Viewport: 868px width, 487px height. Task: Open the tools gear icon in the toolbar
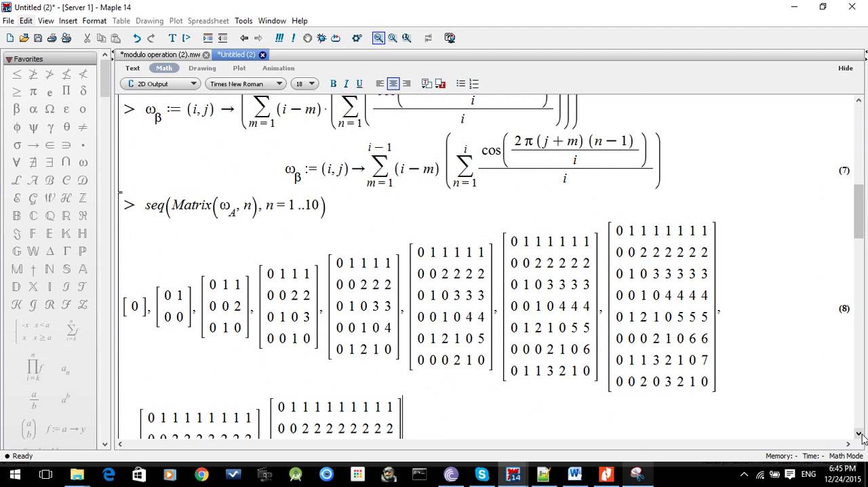(357, 39)
